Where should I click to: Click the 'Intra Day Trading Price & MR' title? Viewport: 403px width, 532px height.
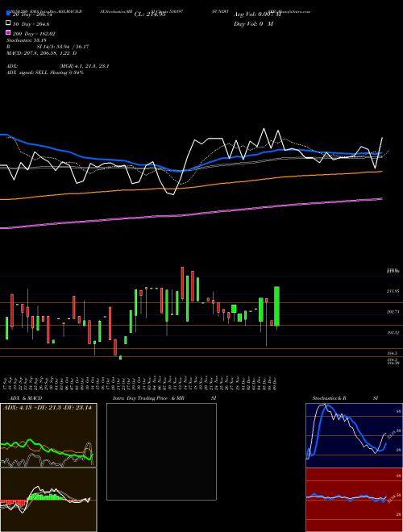(x=148, y=398)
